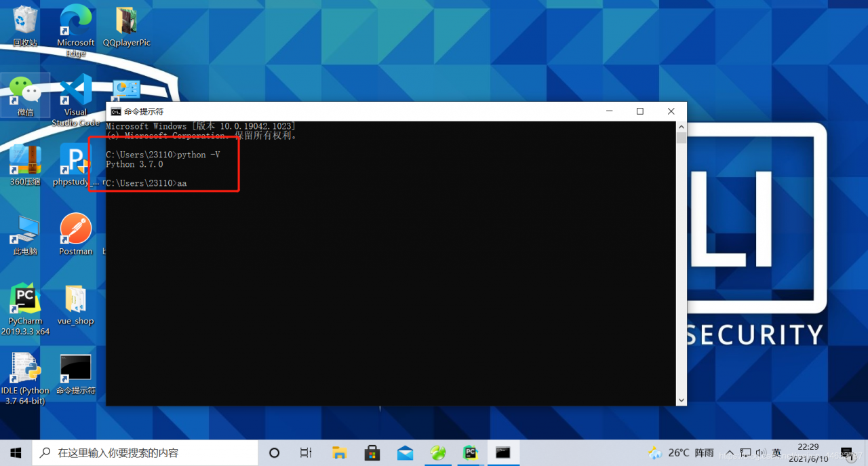Viewport: 868px width, 466px height.
Task: Select the Postman desktop shortcut
Action: point(76,235)
